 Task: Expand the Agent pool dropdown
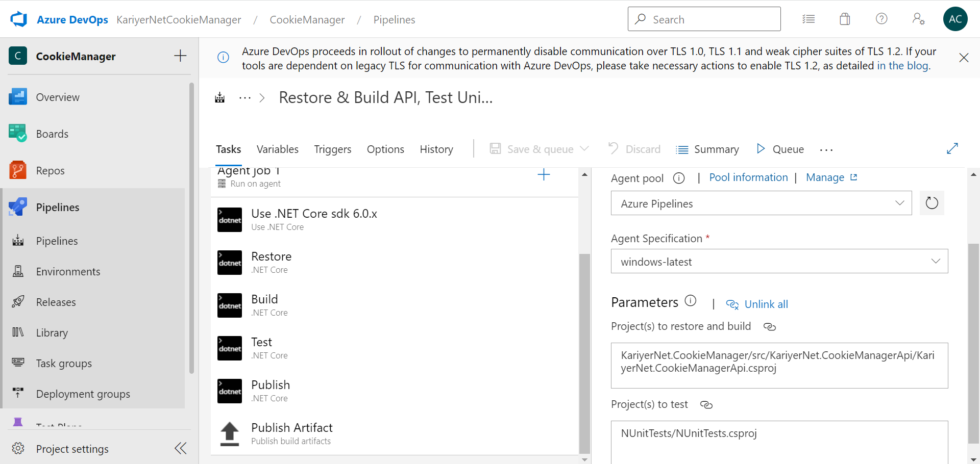(761, 203)
